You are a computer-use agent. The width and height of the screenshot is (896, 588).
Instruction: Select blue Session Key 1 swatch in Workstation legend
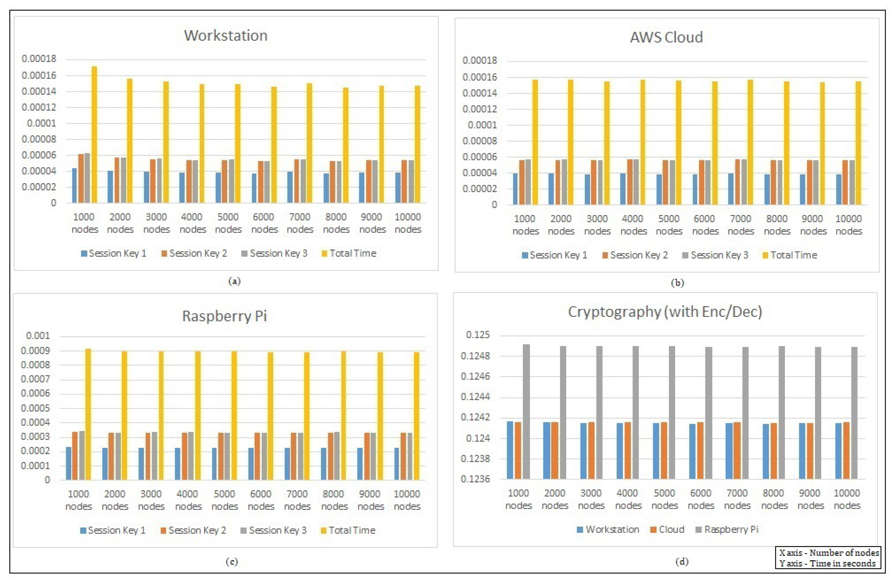tap(84, 253)
